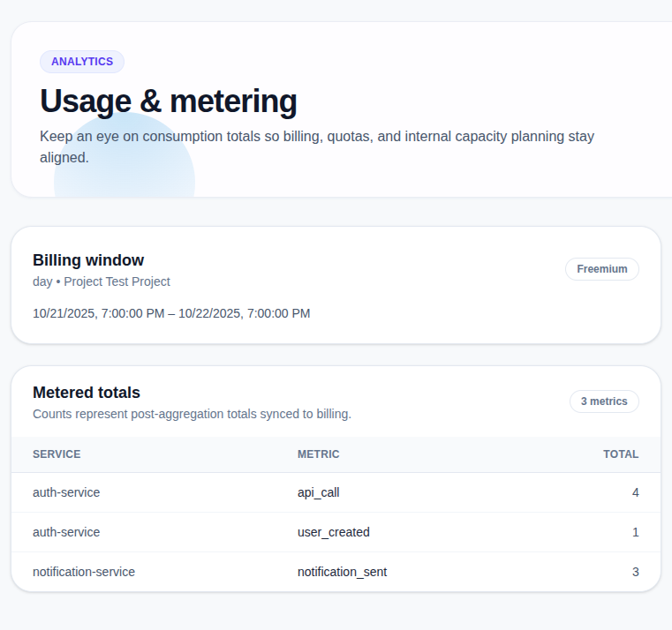
Task: Select the Billing window title
Action: (x=88, y=260)
